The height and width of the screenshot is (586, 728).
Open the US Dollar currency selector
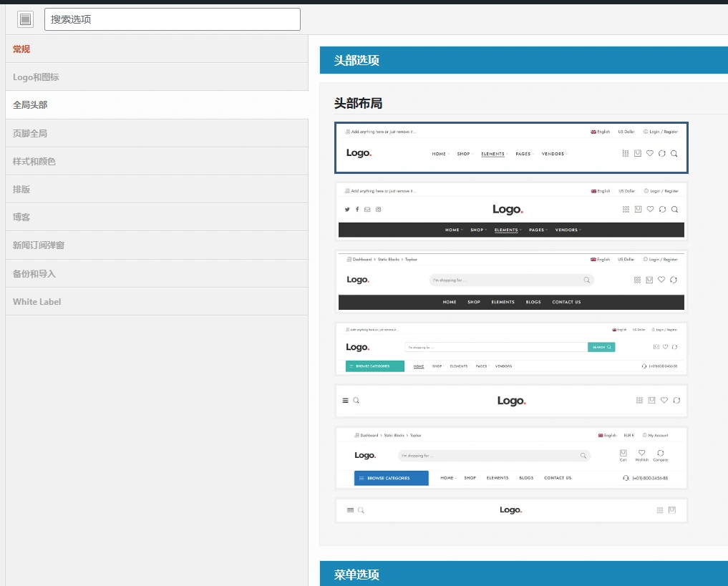(626, 132)
